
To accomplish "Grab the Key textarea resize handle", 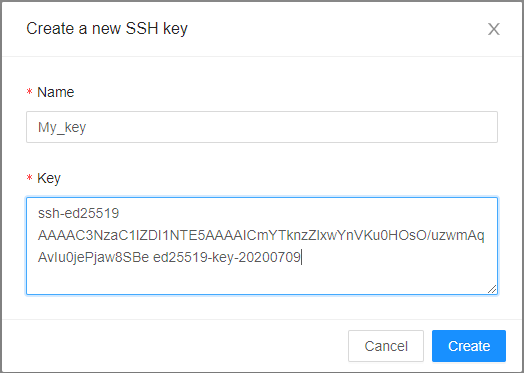I will click(492, 289).
